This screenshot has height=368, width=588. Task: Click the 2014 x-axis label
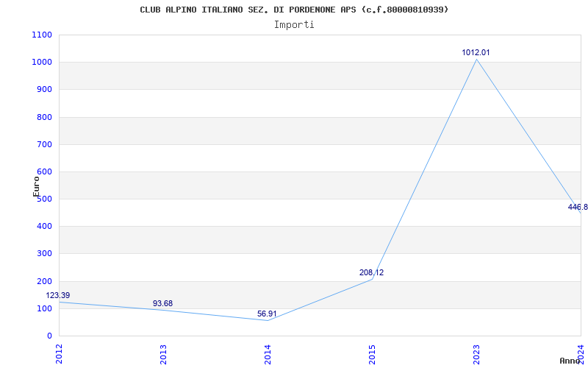268,354
